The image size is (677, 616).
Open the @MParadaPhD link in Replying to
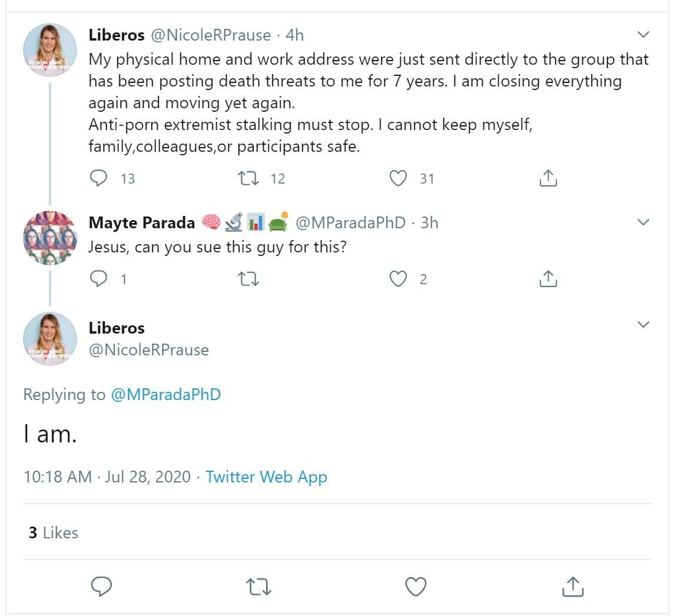click(165, 394)
